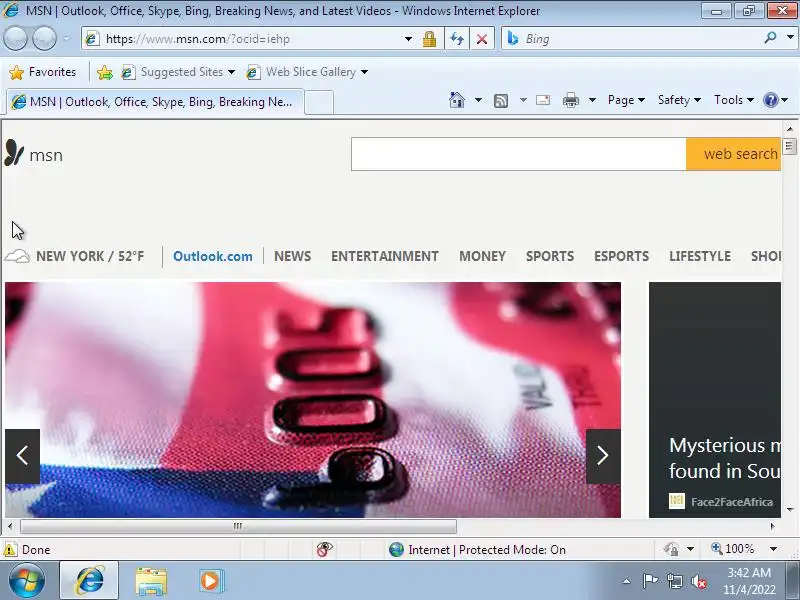Click Internet Explorer taskbar icon
This screenshot has width=800, height=600.
(x=90, y=581)
